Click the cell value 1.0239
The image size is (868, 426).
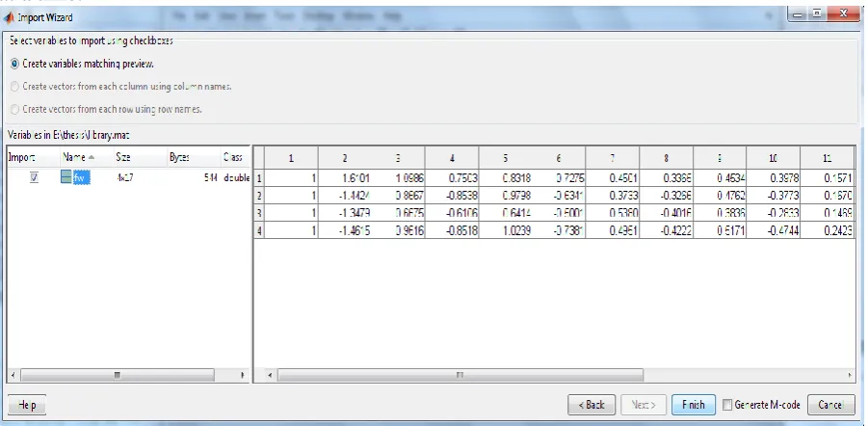click(506, 230)
